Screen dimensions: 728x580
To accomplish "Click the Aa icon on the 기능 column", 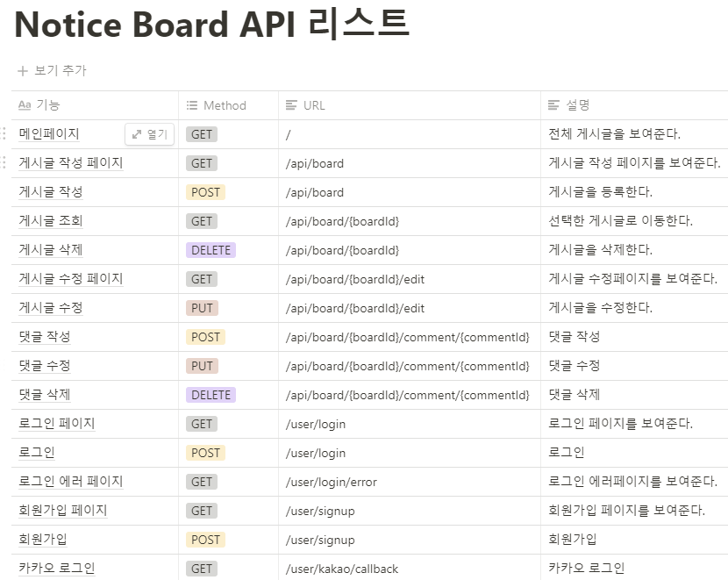I will [x=24, y=104].
